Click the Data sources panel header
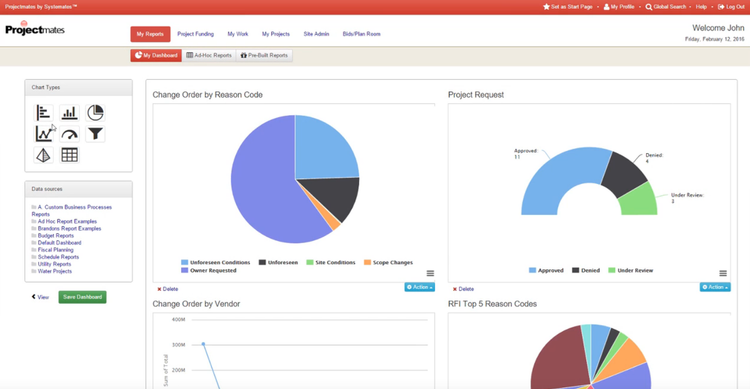This screenshot has width=750, height=389. click(x=78, y=189)
